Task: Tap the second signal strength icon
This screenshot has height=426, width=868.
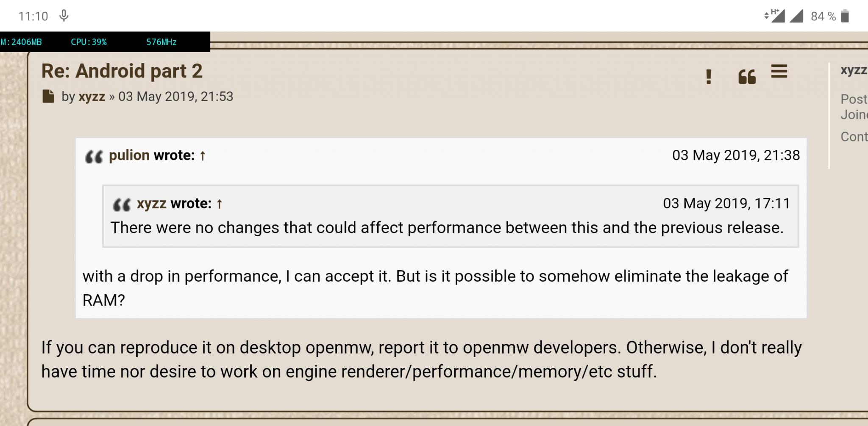Action: click(796, 16)
